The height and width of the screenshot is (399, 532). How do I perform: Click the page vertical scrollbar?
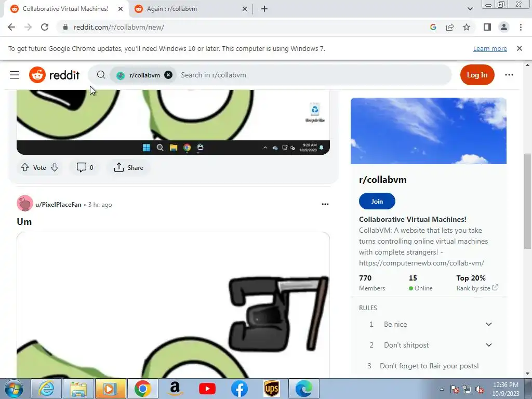528,200
